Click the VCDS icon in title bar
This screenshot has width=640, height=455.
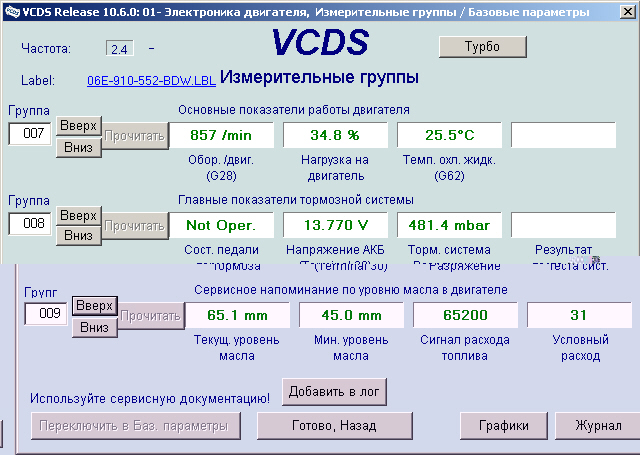pyautogui.click(x=12, y=12)
